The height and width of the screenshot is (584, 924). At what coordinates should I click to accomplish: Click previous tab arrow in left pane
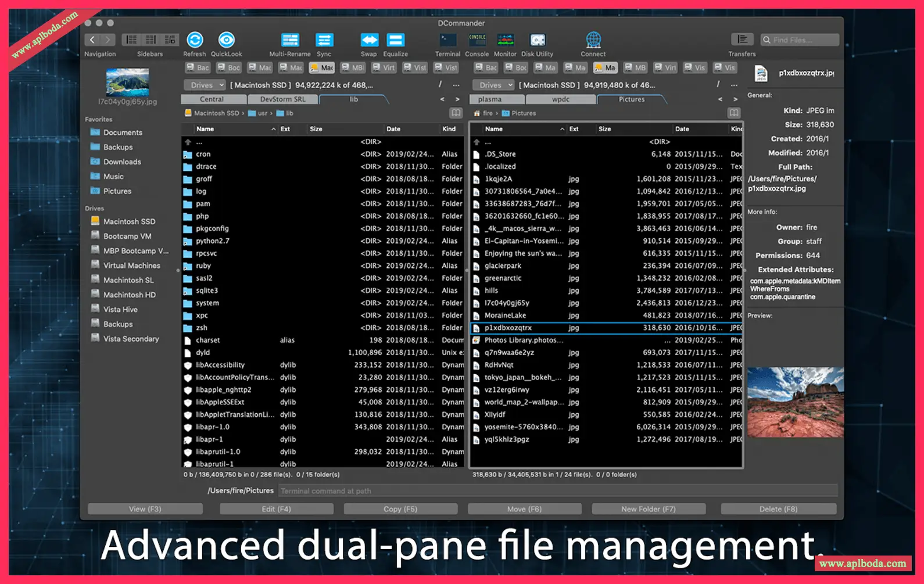[442, 99]
